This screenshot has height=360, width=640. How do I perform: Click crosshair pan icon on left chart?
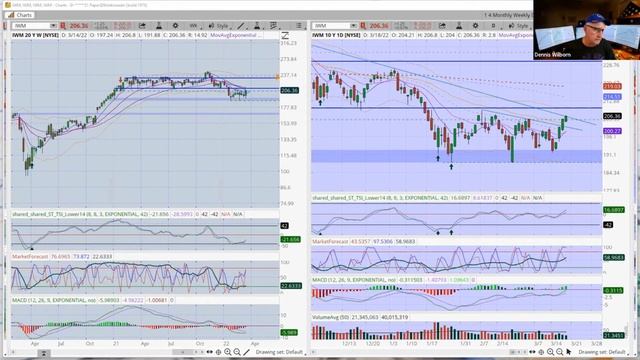tap(218, 352)
